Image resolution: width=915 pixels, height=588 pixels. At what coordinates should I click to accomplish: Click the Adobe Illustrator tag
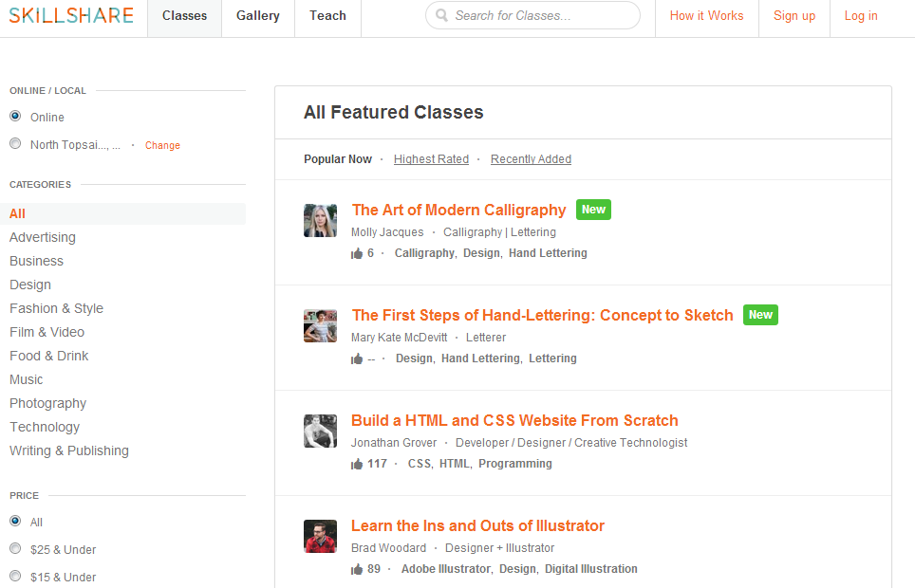[x=446, y=569]
